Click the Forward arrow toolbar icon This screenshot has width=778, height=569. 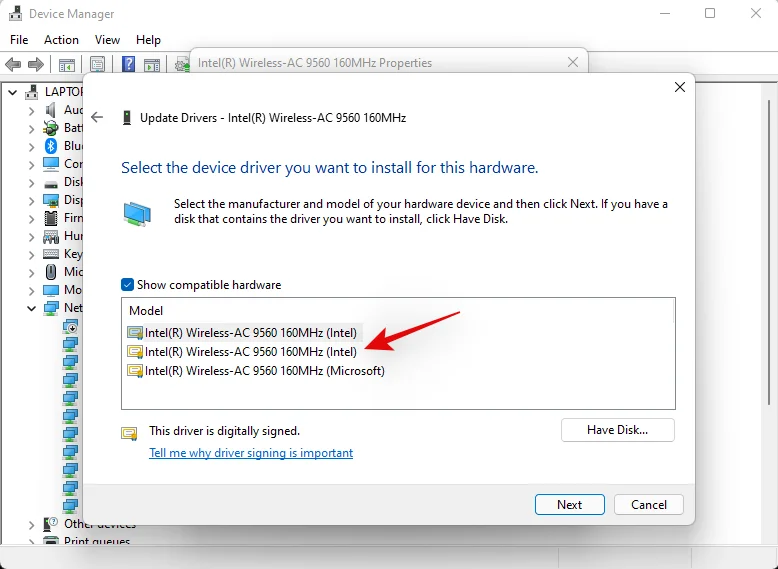(x=36, y=64)
